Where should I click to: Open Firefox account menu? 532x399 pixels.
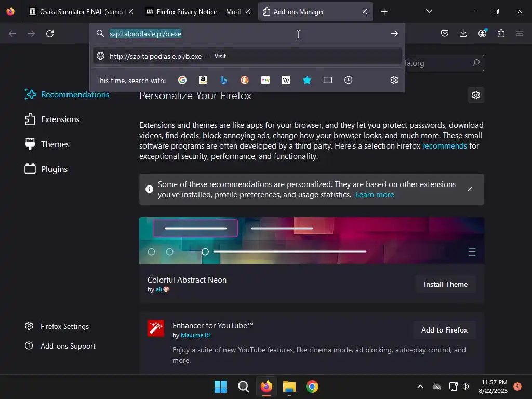click(x=482, y=33)
